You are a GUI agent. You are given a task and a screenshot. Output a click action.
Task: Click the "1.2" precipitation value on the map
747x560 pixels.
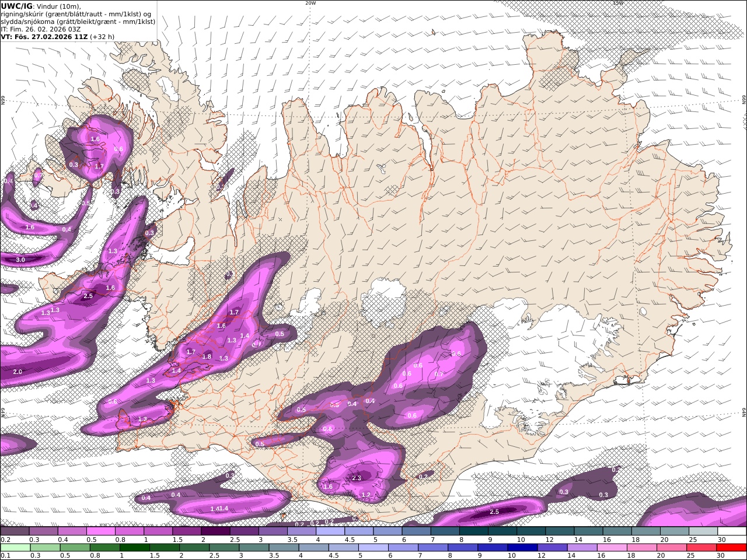[x=366, y=495]
